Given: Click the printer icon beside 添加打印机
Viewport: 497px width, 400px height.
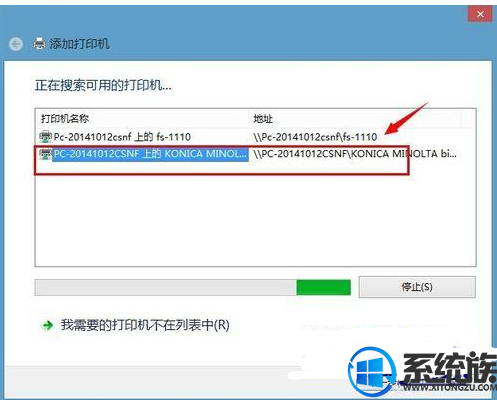Looking at the screenshot, I should coord(39,44).
